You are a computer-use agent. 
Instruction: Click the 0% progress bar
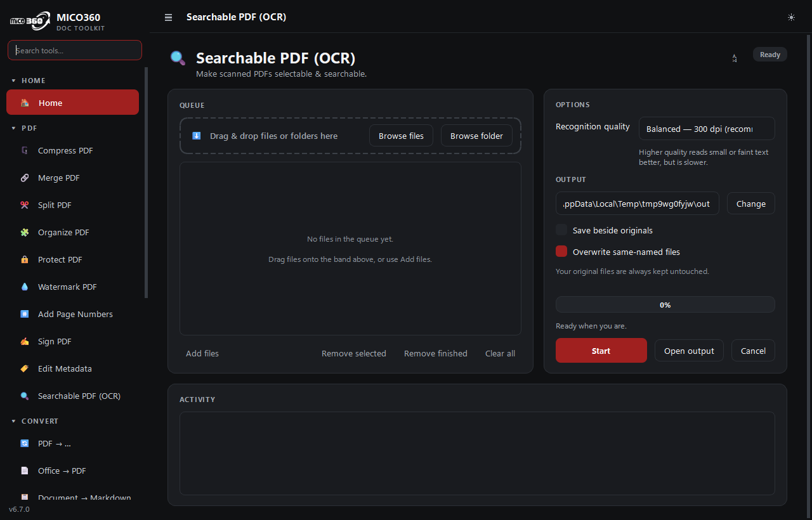(x=665, y=304)
